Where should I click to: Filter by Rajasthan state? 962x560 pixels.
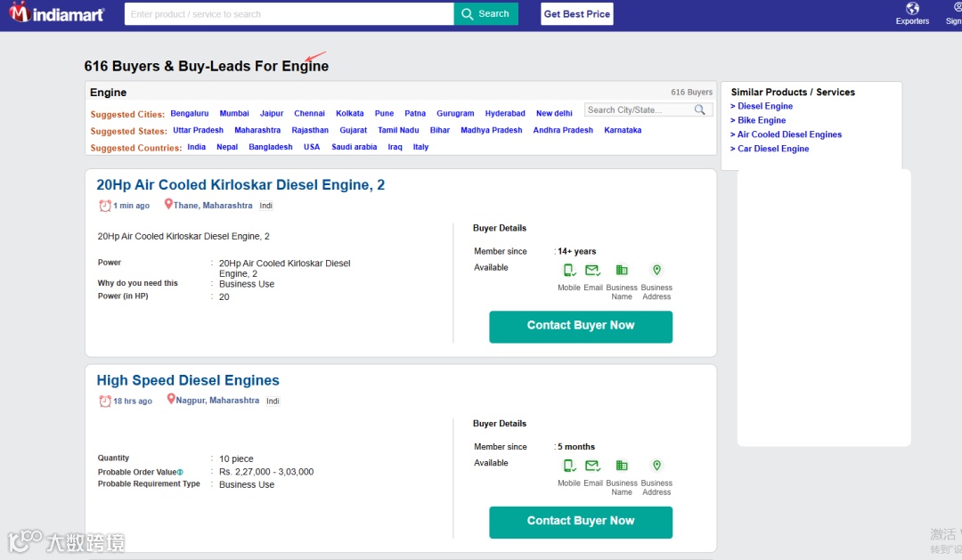(310, 130)
